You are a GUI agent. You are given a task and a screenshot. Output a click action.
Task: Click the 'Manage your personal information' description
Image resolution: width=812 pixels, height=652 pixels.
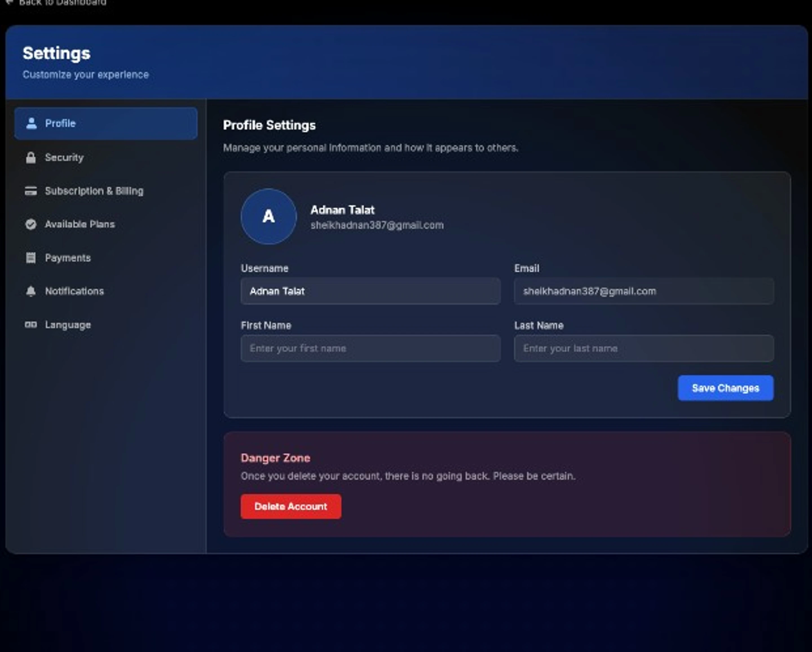370,148
